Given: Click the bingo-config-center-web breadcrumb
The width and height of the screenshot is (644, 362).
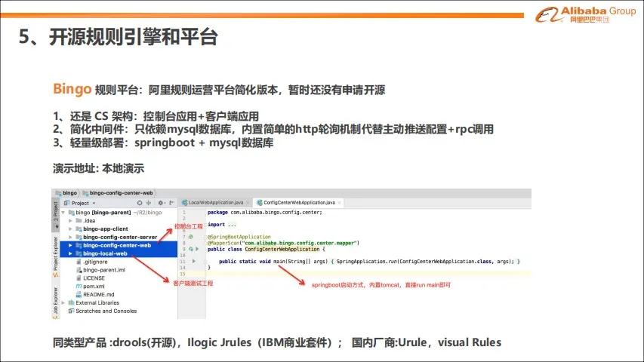Looking at the screenshot, I should (x=118, y=193).
